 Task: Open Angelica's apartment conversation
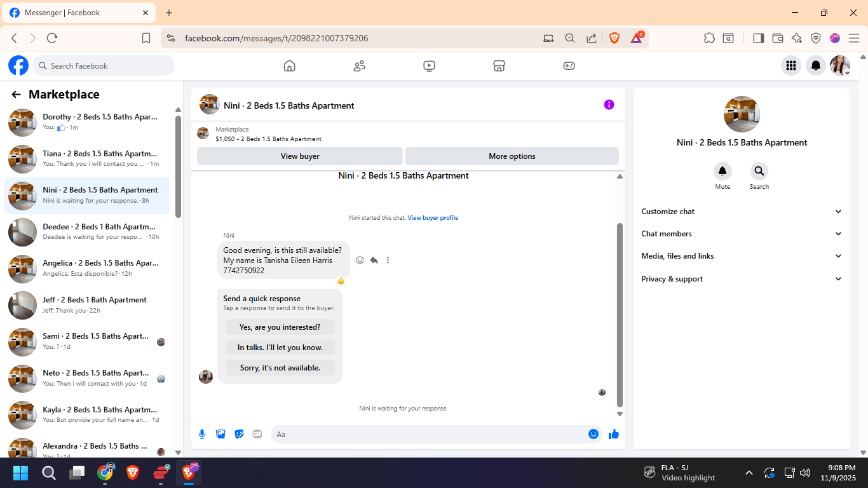(x=87, y=268)
